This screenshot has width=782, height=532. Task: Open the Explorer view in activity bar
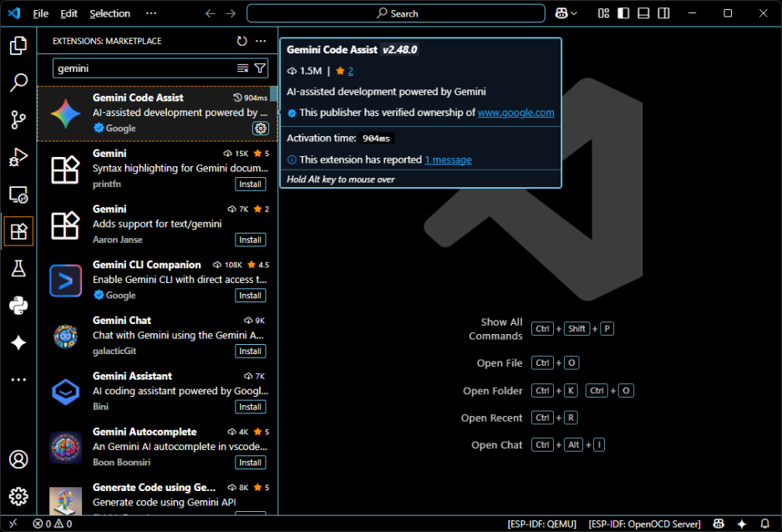18,46
